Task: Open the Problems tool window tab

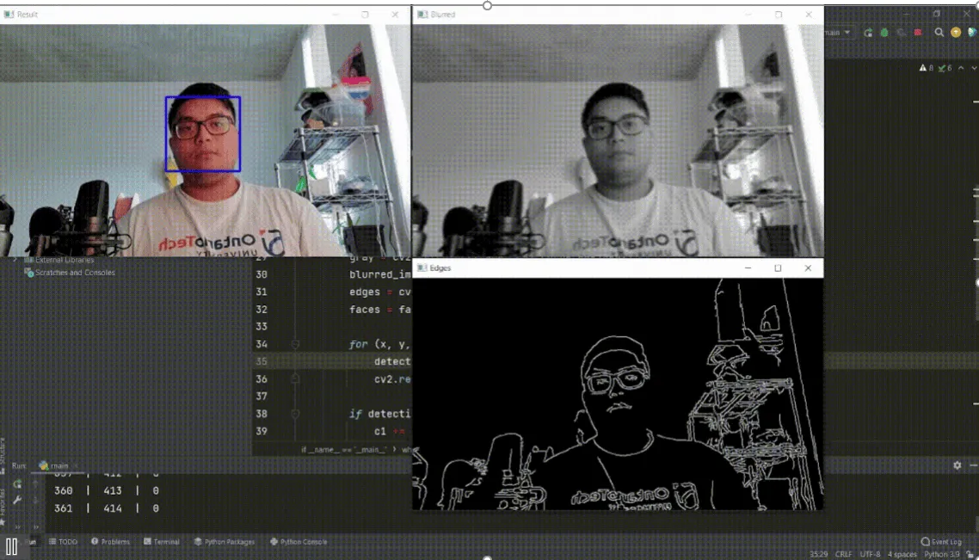Action: click(x=110, y=542)
